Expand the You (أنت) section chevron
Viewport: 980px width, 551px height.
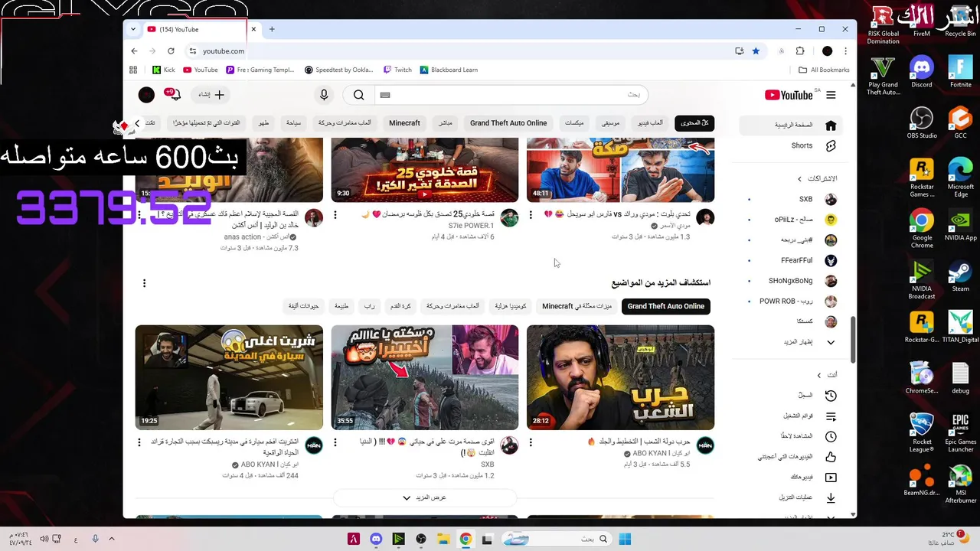tap(818, 375)
